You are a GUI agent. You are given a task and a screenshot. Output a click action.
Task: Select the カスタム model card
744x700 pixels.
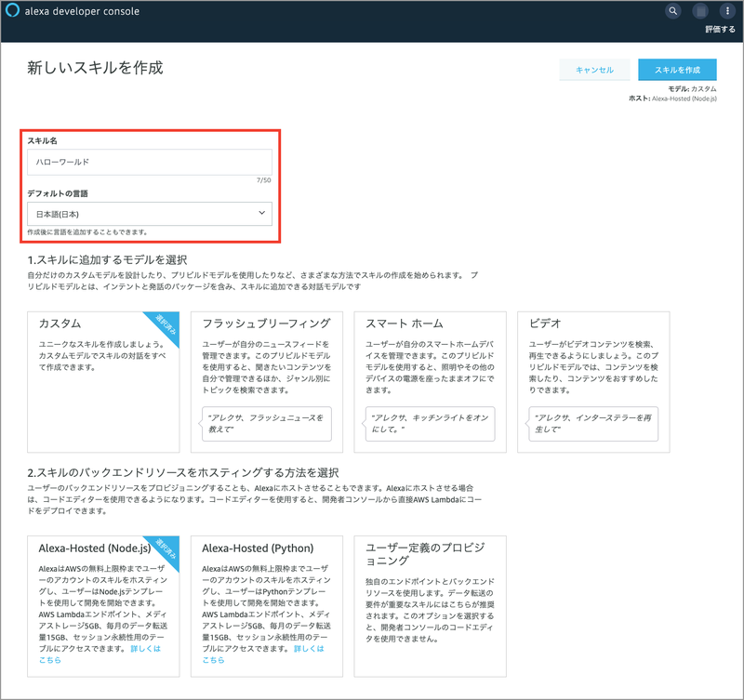tap(103, 382)
